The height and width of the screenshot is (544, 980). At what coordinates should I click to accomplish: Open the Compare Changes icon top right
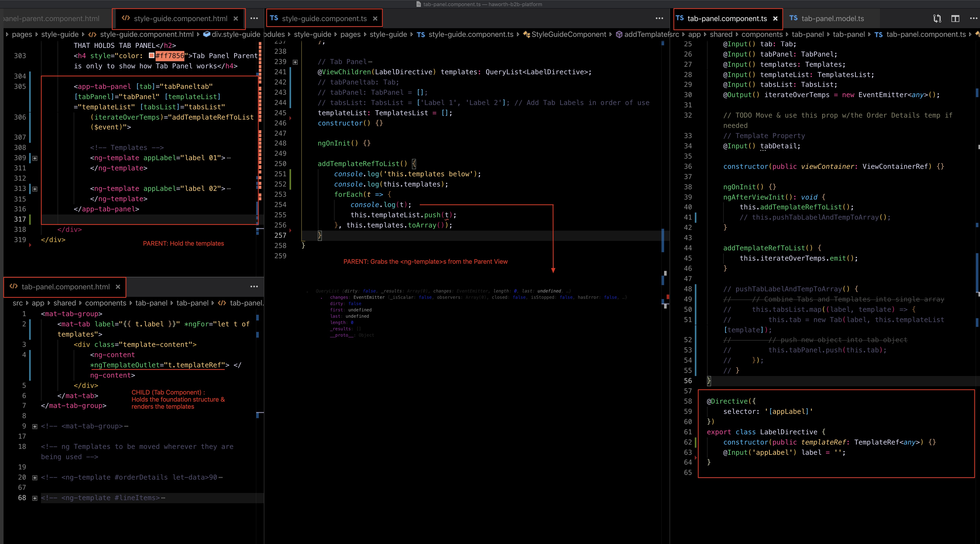[x=937, y=18]
